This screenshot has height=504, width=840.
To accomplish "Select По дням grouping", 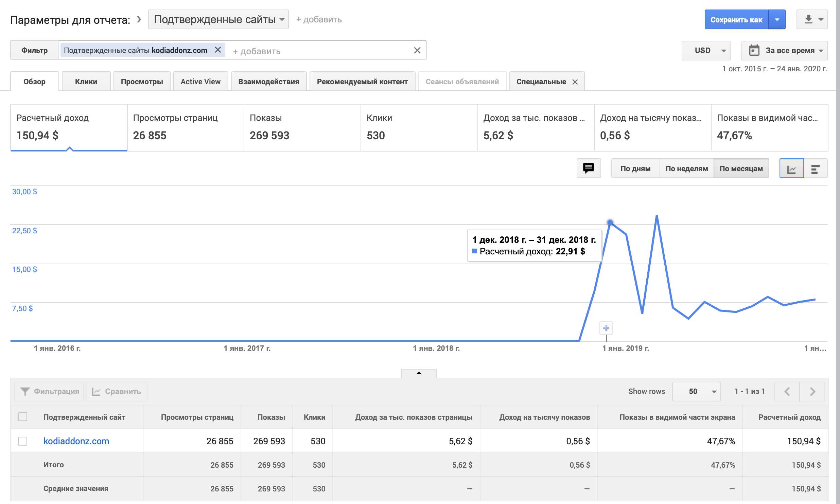I will [635, 168].
